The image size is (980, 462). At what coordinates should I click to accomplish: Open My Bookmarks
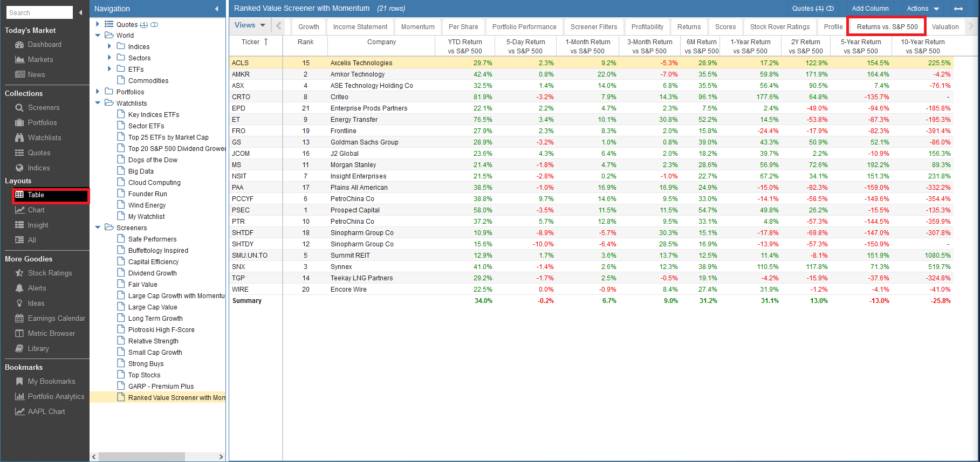[51, 381]
